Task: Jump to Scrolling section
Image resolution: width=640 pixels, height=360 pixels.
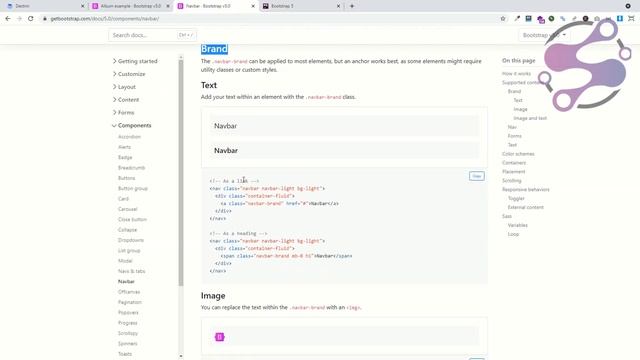Action: pos(511,180)
